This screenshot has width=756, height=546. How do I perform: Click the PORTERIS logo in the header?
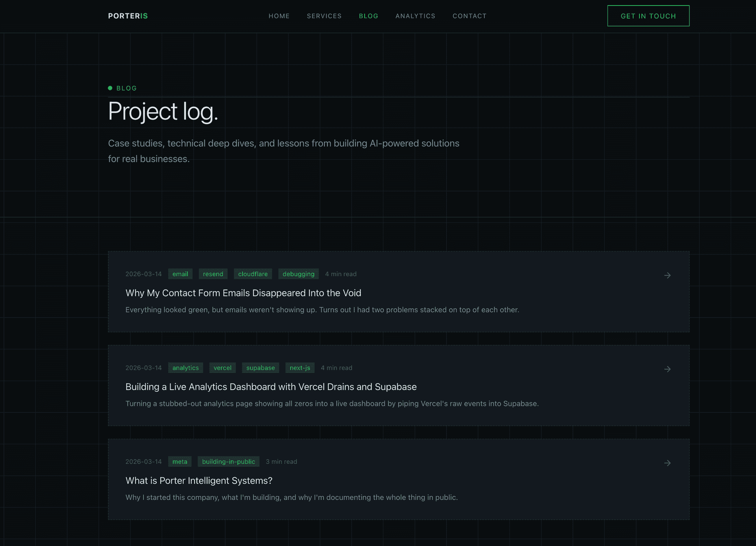click(x=128, y=16)
